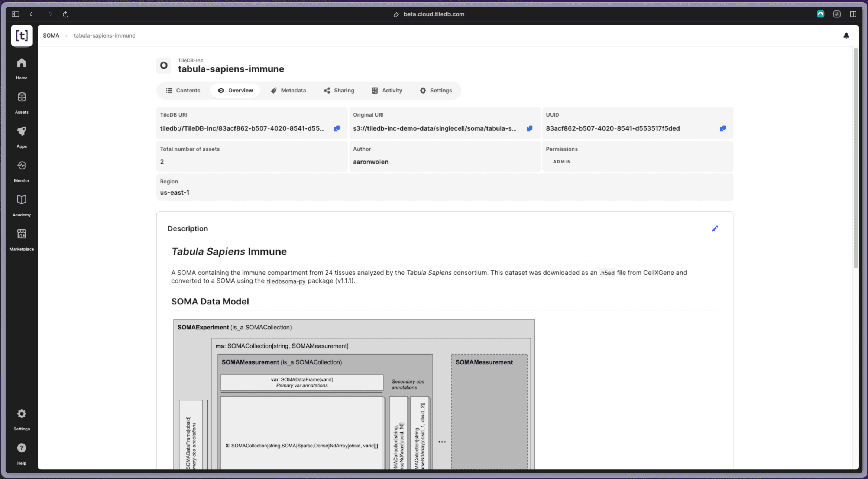Viewport: 868px width, 479px height.
Task: Copy the UUID value
Action: pos(722,128)
